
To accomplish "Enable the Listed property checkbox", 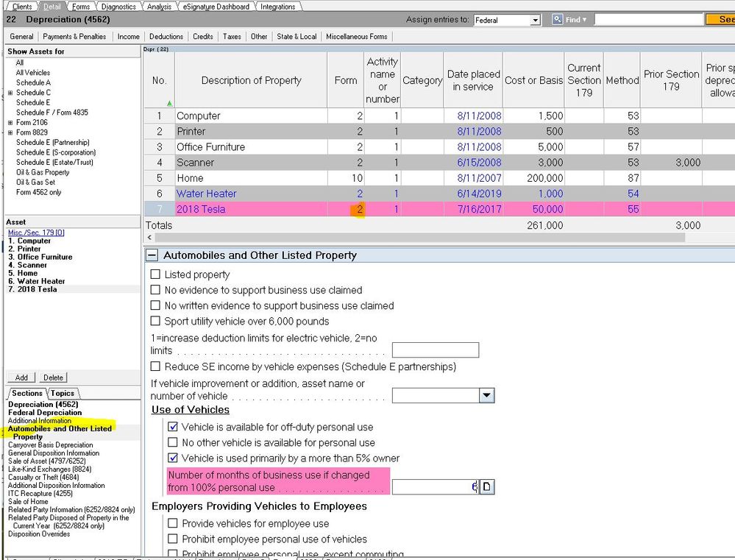I will click(155, 274).
